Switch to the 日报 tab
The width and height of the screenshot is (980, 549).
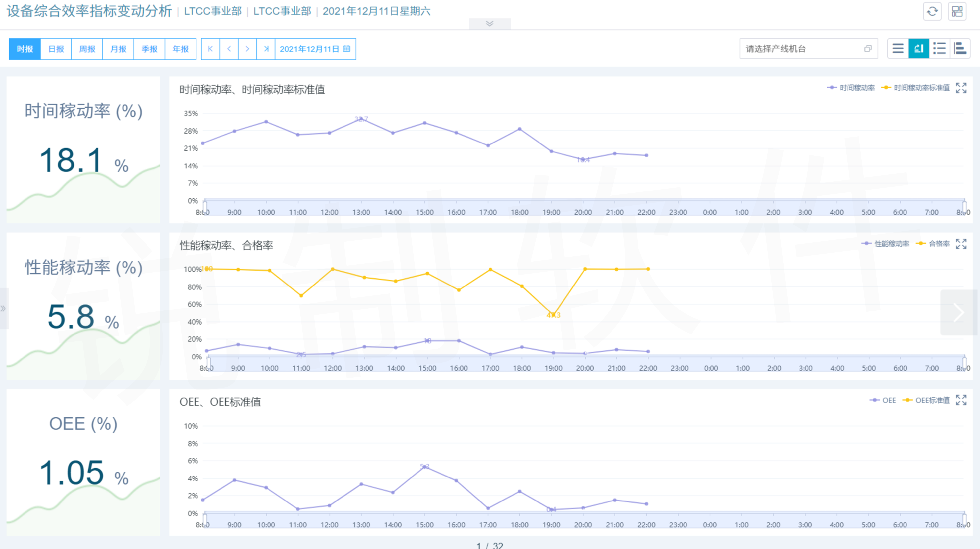(56, 49)
